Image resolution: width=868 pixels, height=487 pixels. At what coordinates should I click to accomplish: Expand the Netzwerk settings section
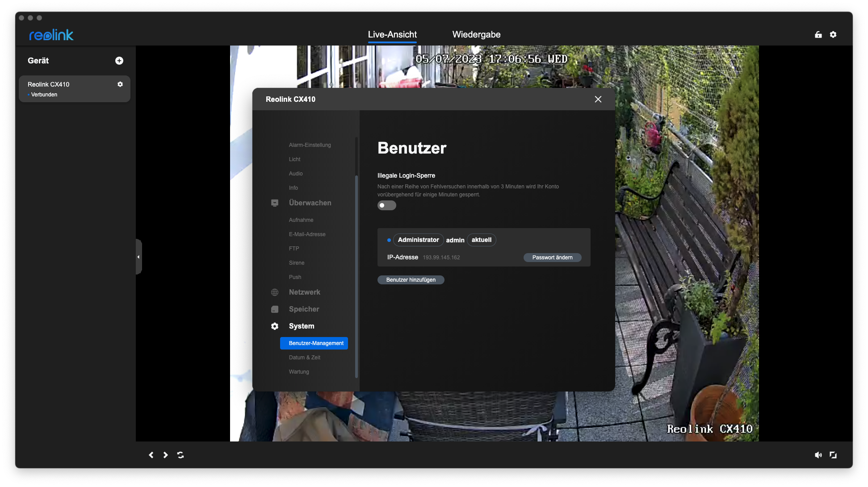[x=304, y=292]
